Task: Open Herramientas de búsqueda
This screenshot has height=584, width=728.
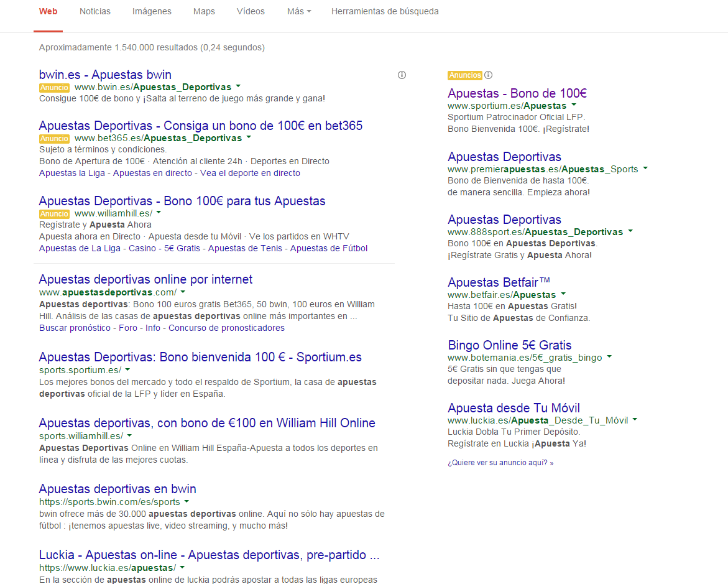Action: [385, 11]
